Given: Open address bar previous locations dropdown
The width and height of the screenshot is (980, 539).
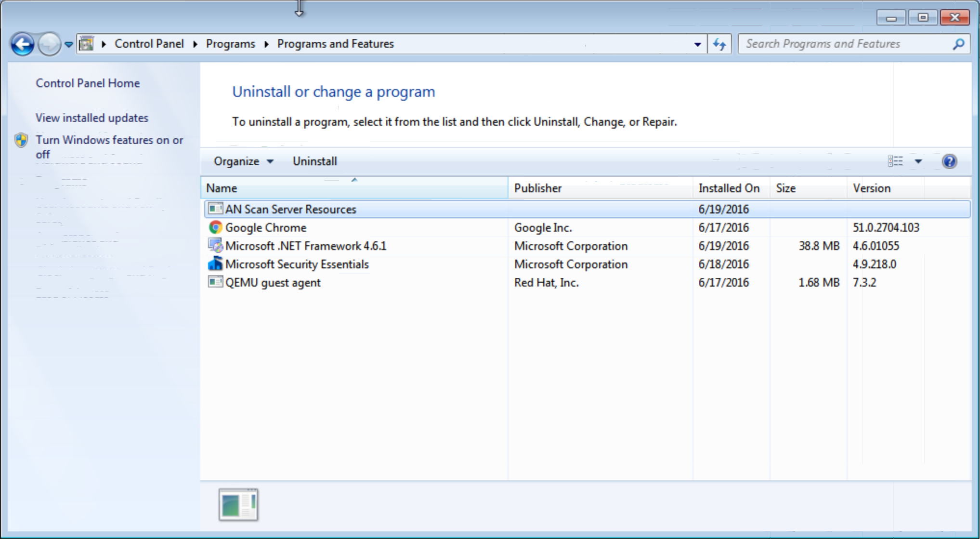Looking at the screenshot, I should (x=697, y=44).
